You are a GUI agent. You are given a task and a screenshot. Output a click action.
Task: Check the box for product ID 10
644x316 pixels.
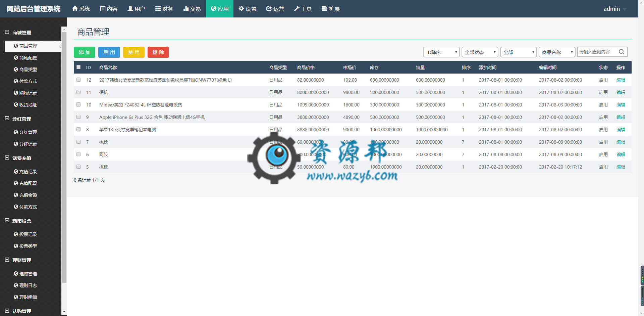pos(78,104)
